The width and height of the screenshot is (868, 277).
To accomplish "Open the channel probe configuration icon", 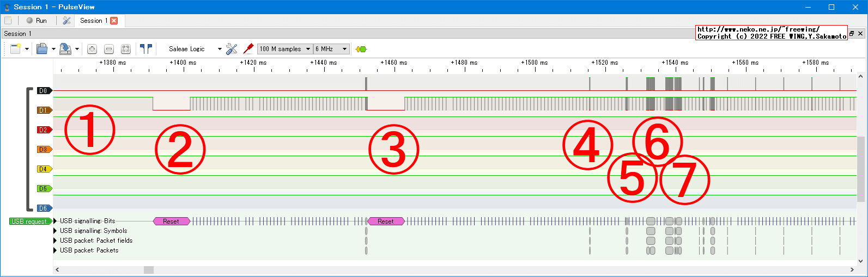I will [248, 49].
